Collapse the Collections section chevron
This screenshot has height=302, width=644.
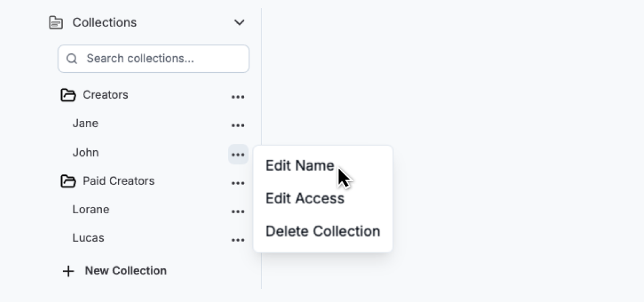coord(239,23)
